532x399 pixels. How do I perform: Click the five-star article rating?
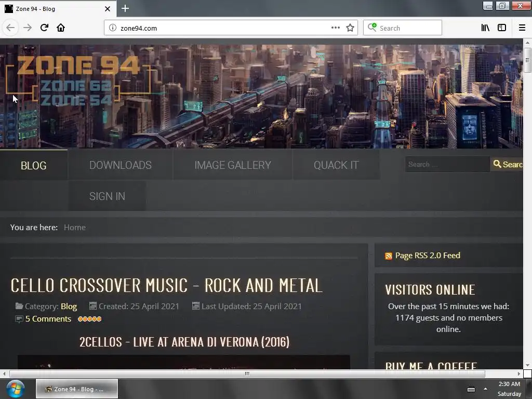(x=89, y=319)
